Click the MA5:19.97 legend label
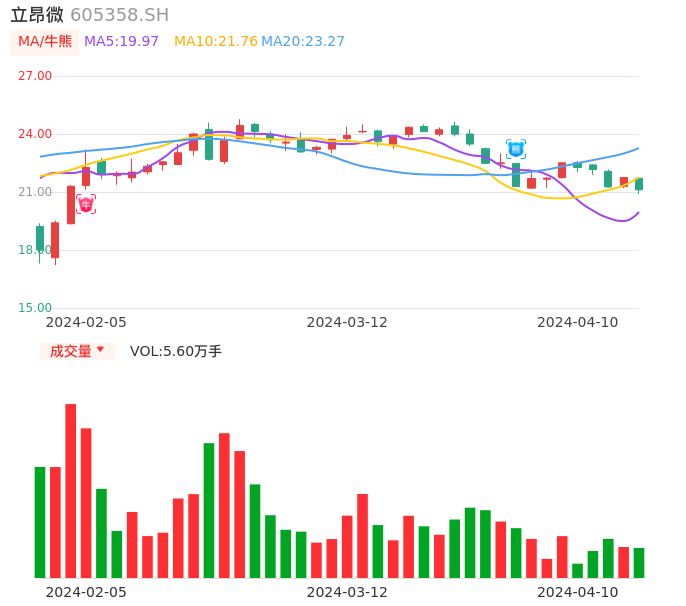 (121, 42)
